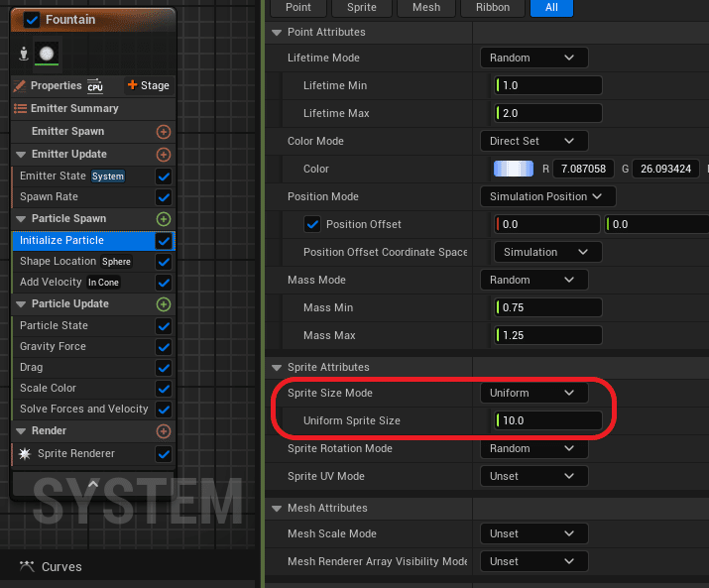This screenshot has width=709, height=588.
Task: Disable the Emitter State module checkbox
Action: click(164, 176)
